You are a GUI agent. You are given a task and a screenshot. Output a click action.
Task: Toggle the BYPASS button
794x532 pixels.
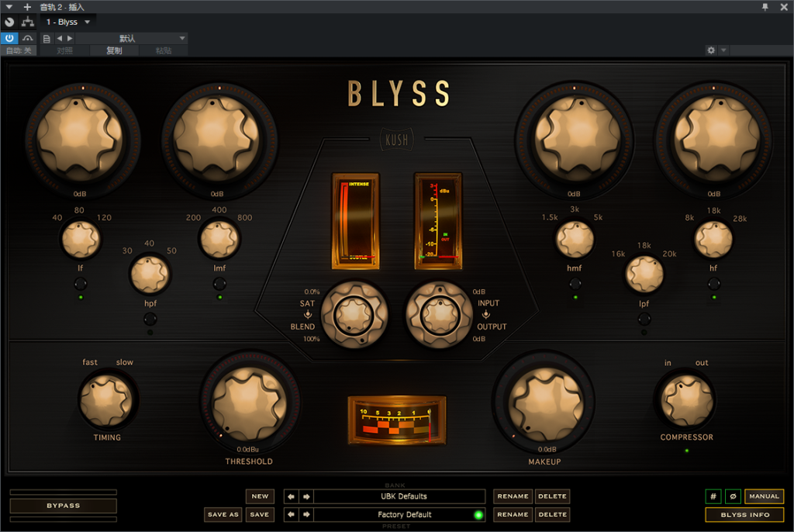pos(64,506)
